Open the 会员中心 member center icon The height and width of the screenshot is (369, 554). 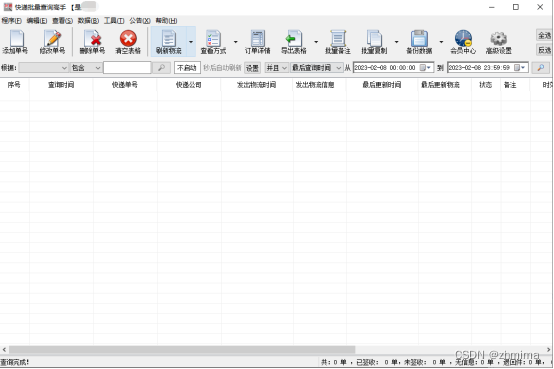[463, 38]
